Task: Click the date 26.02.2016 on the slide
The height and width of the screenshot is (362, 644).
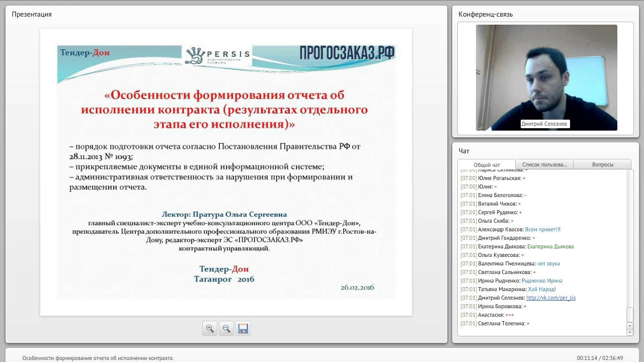Action: click(357, 288)
